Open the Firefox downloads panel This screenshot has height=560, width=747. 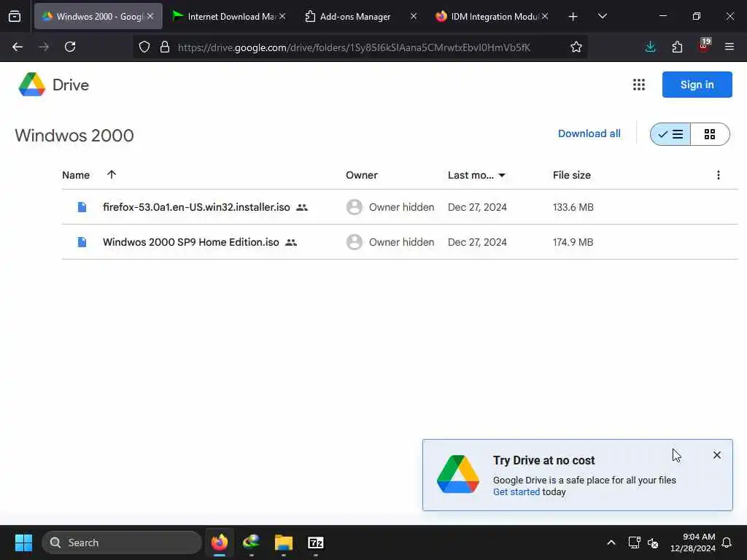[650, 47]
